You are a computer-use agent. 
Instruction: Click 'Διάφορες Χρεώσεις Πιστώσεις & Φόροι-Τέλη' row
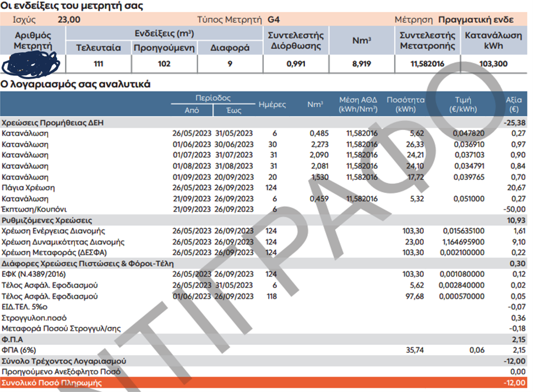(263, 264)
